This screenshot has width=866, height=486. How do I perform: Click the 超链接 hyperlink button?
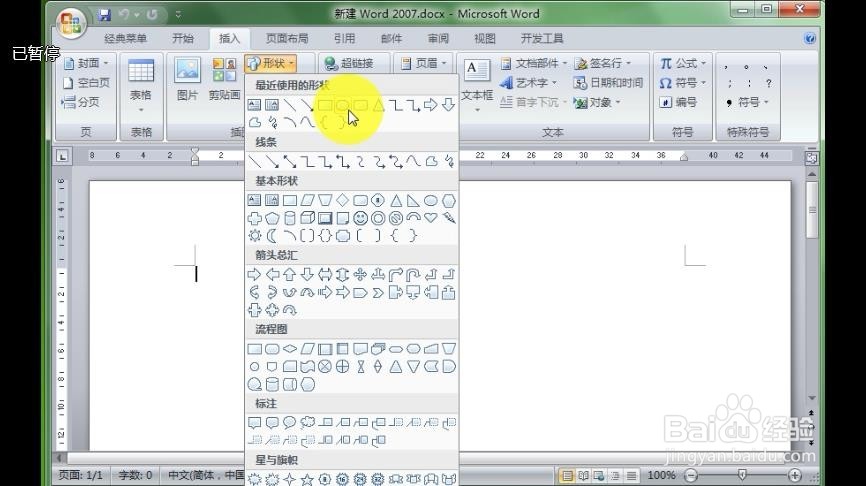click(x=349, y=64)
